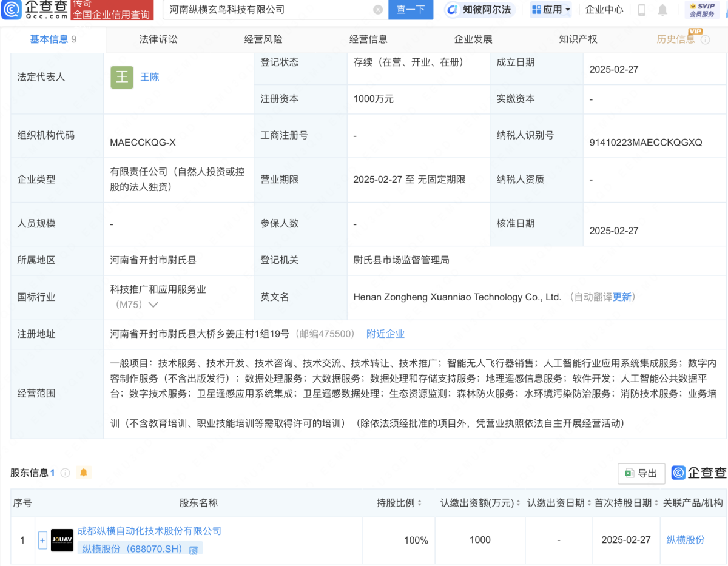Click the 查一下 search button
This screenshot has height=566, width=728.
point(411,10)
